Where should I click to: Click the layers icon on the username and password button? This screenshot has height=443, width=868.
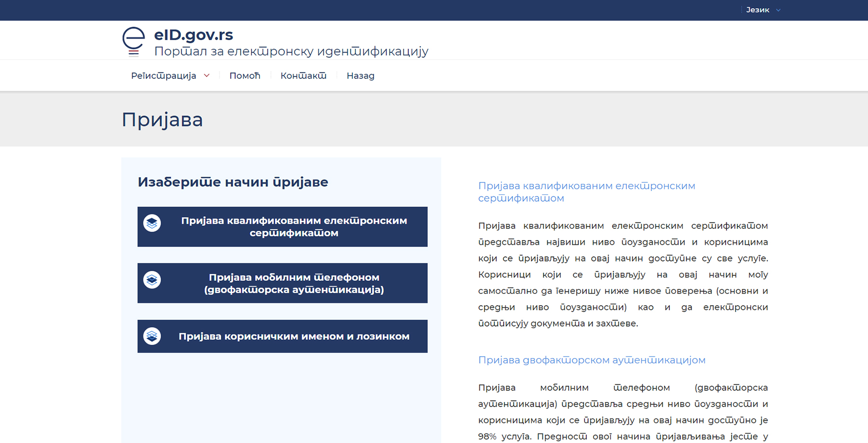tap(152, 336)
